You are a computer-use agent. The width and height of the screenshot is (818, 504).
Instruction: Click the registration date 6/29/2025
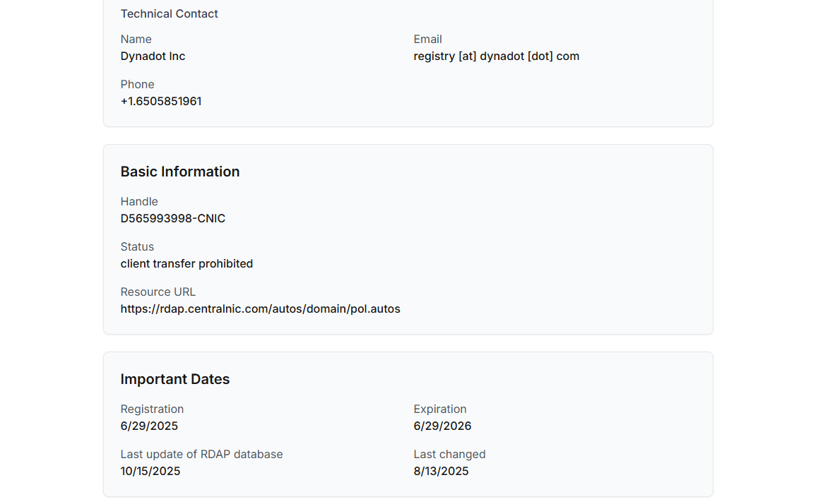(149, 426)
